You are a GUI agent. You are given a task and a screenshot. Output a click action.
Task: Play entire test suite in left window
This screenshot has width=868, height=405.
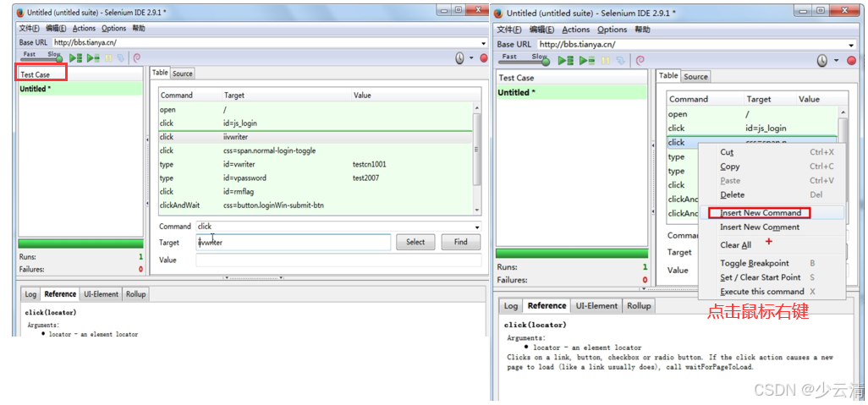(x=76, y=57)
